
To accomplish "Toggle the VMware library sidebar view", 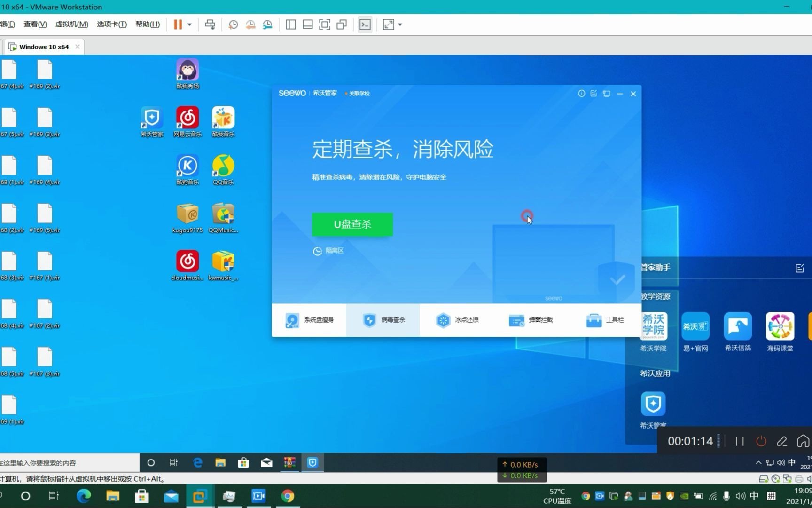I will click(x=291, y=24).
